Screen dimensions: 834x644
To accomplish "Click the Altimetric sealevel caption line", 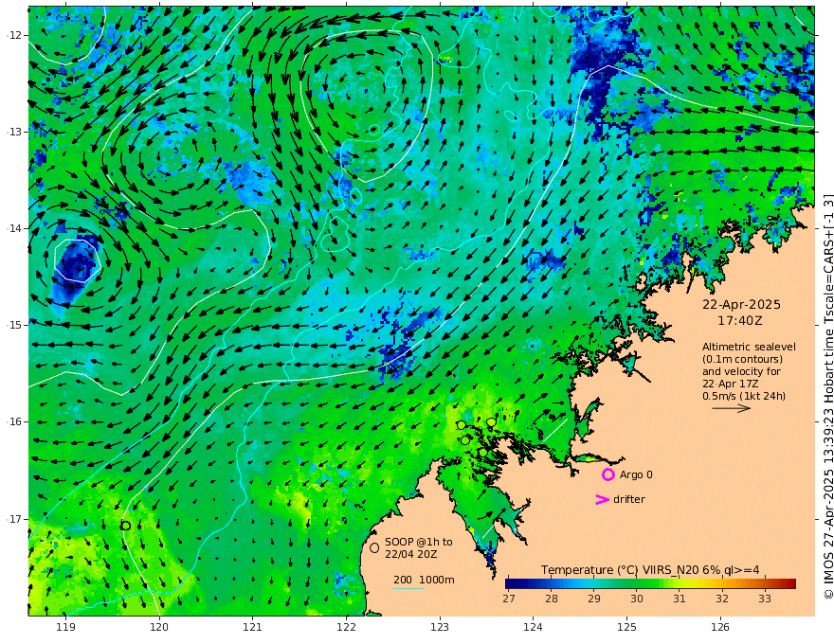I will point(749,347).
